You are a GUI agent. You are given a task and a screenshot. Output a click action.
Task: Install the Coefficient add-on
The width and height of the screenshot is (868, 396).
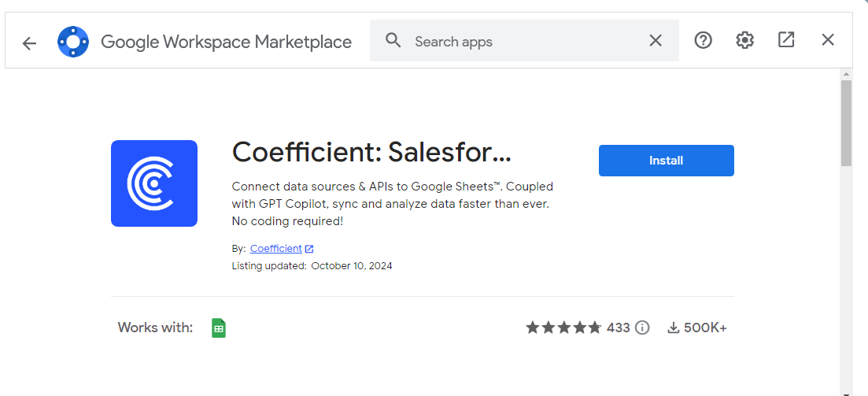[x=666, y=161]
